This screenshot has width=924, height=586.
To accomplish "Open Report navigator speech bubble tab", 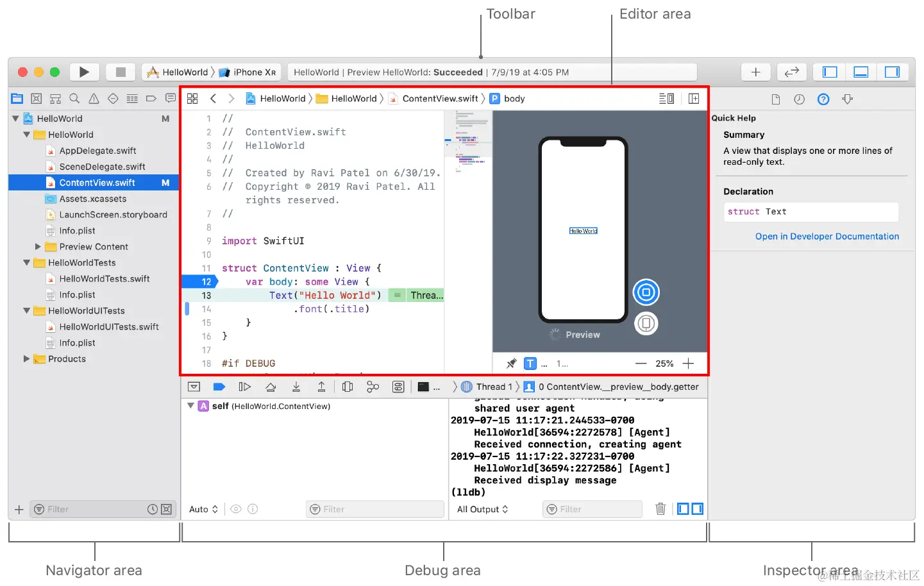I will [171, 99].
